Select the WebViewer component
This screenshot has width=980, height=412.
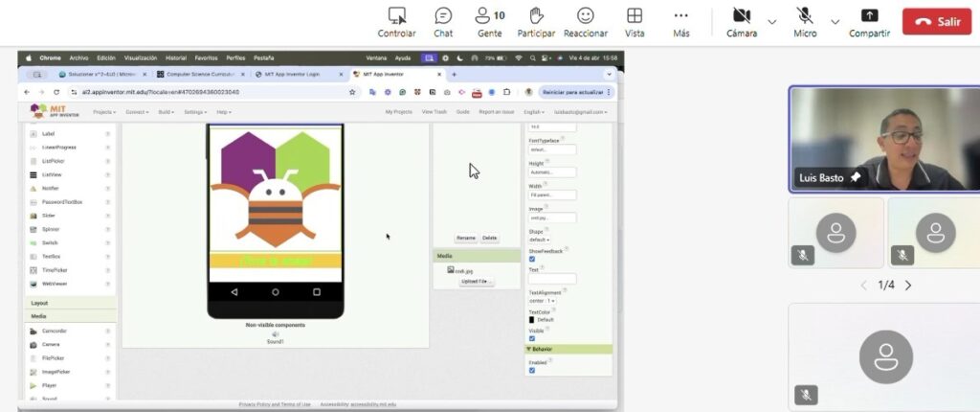point(55,284)
